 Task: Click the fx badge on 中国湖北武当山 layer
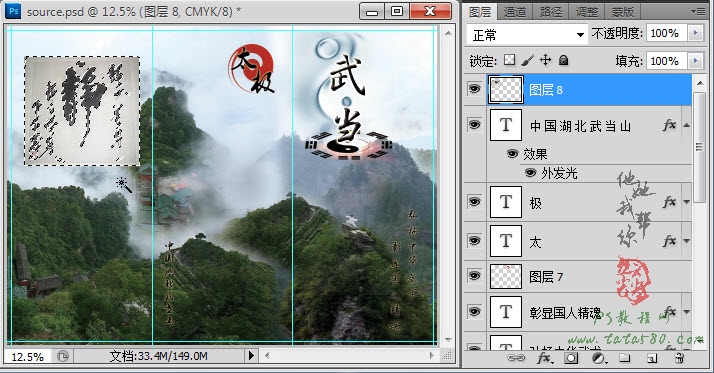[x=669, y=125]
